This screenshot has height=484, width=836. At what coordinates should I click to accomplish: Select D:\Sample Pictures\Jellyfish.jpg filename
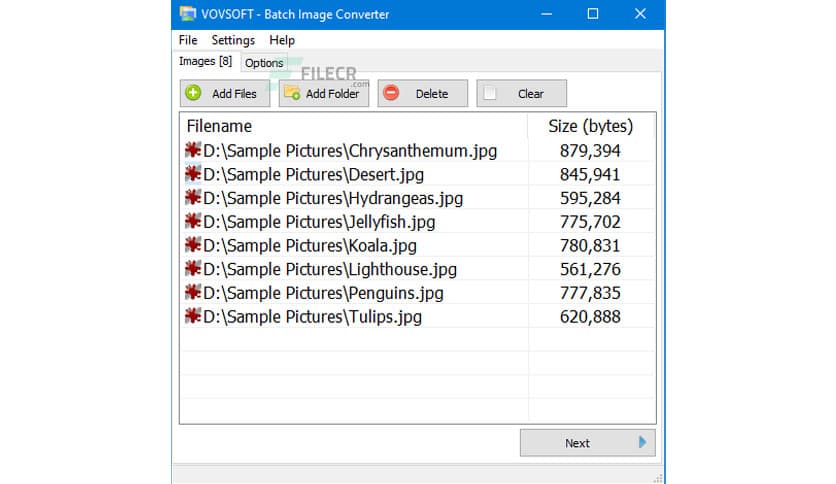(x=319, y=222)
